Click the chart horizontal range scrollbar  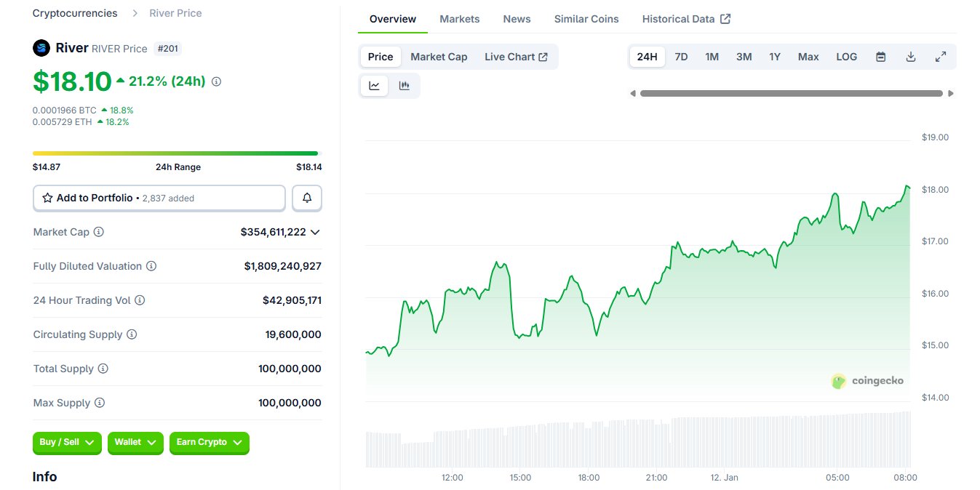tap(791, 93)
